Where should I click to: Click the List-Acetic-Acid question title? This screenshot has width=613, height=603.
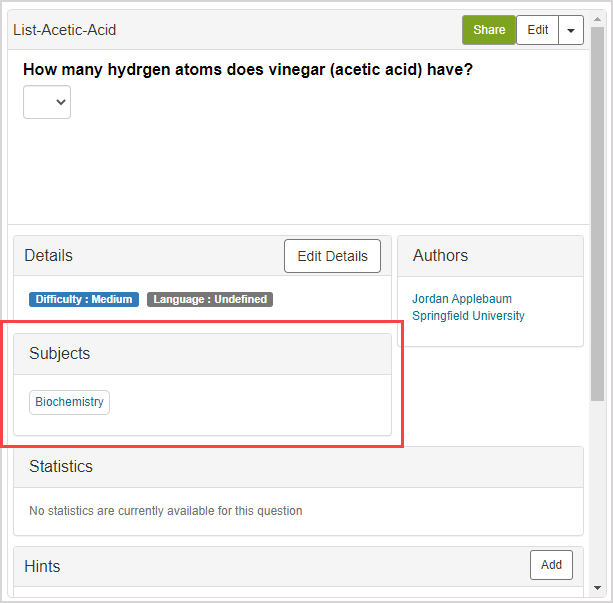click(x=65, y=30)
